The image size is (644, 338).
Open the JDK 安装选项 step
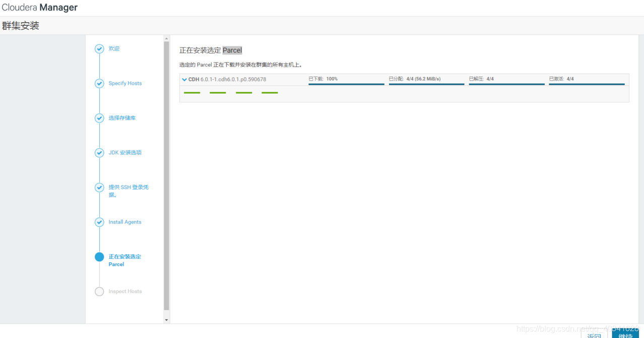[x=125, y=153]
